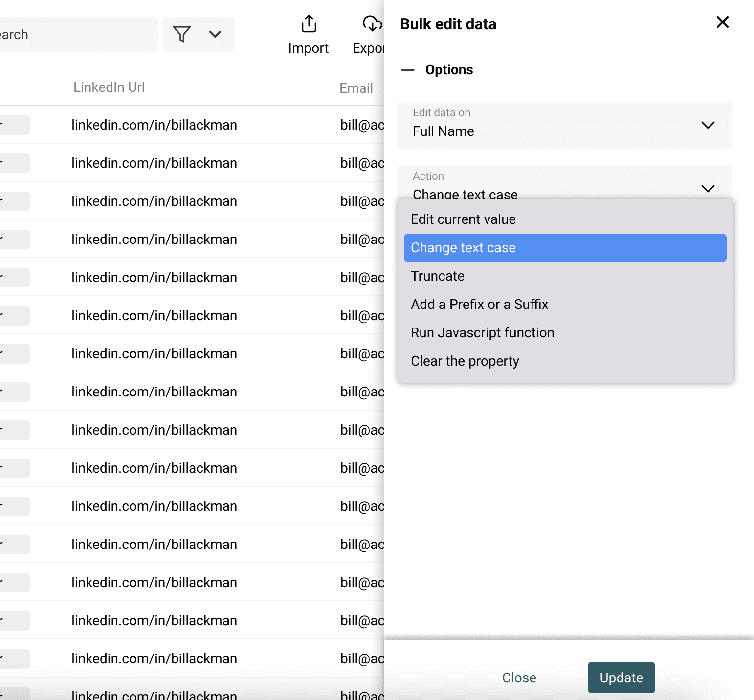This screenshot has height=700, width=754.
Task: Click the Email column header
Action: point(356,88)
